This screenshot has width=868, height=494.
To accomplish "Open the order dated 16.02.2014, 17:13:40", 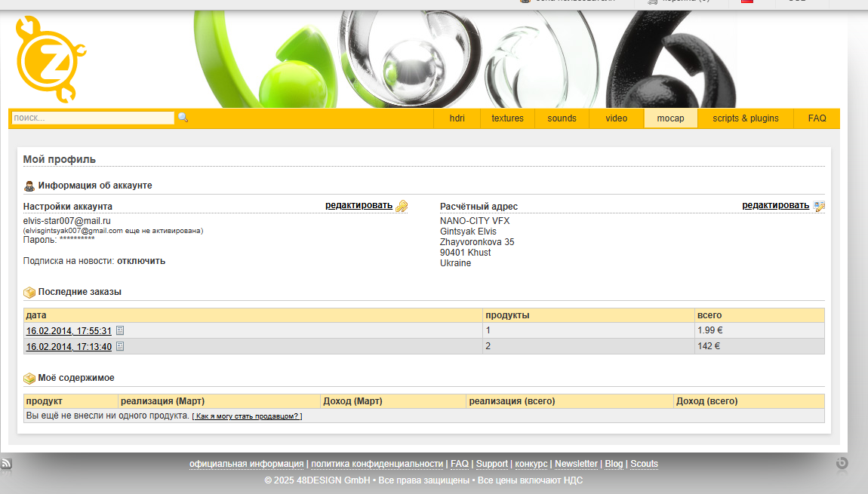I will point(69,347).
